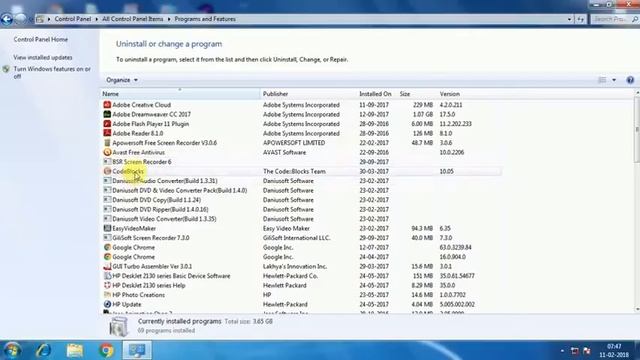The image size is (640, 360).
Task: Click the HP Update icon
Action: [107, 304]
